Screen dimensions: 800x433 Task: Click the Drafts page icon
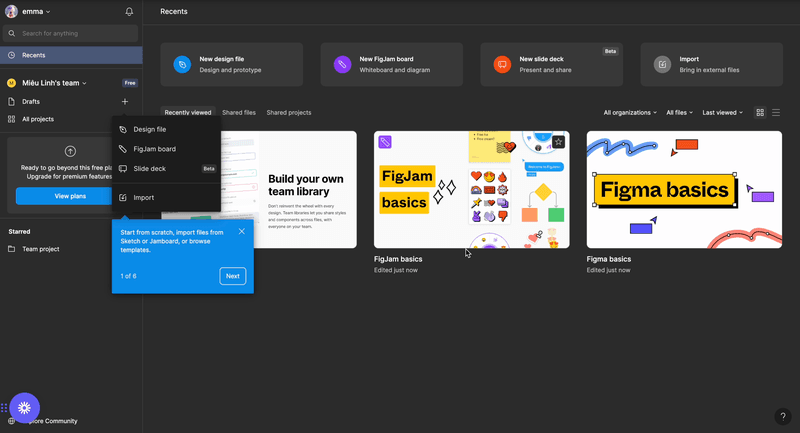coord(11,101)
